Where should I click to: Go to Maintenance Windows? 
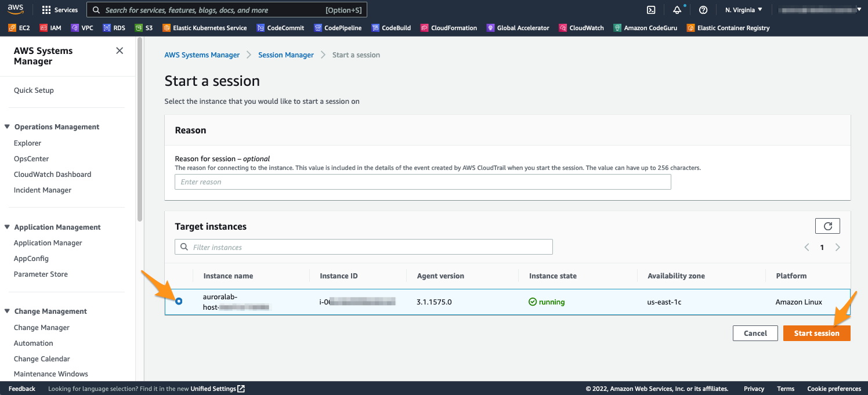(51, 374)
